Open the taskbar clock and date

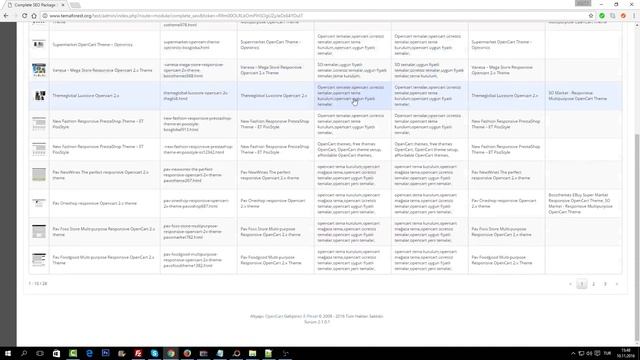coord(626,353)
